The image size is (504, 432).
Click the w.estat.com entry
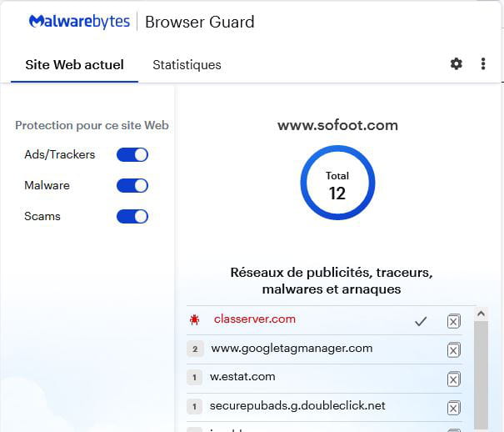pyautogui.click(x=242, y=377)
